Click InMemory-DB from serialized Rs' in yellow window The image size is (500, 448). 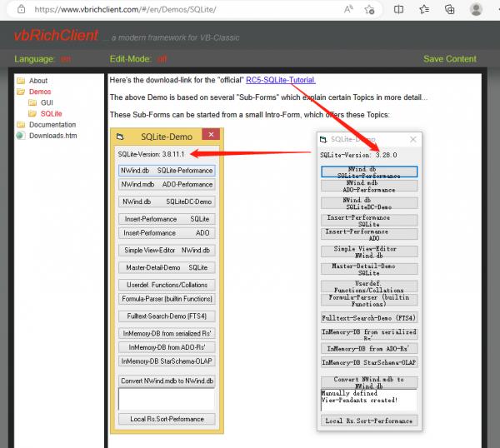pos(167,333)
